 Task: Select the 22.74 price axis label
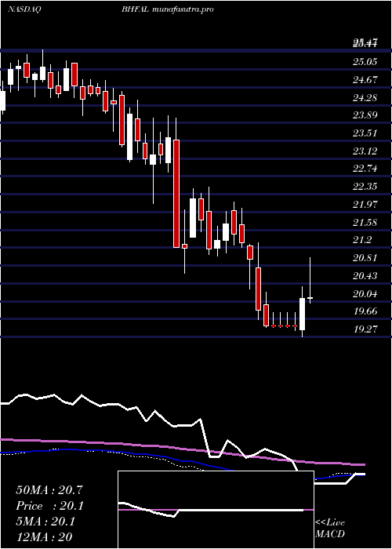365,169
